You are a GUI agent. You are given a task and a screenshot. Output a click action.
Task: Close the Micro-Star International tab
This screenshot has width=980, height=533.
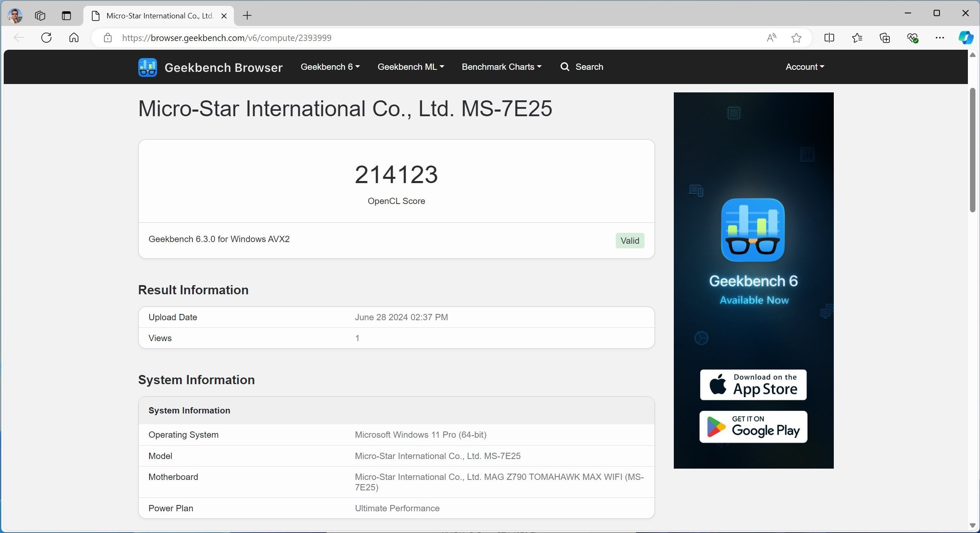[224, 16]
